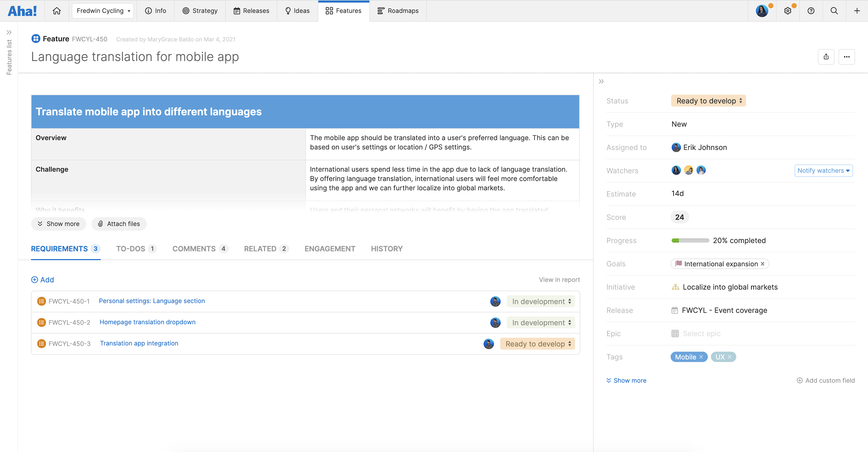868x452 pixels.
Task: Open the Info section
Action: click(x=155, y=10)
